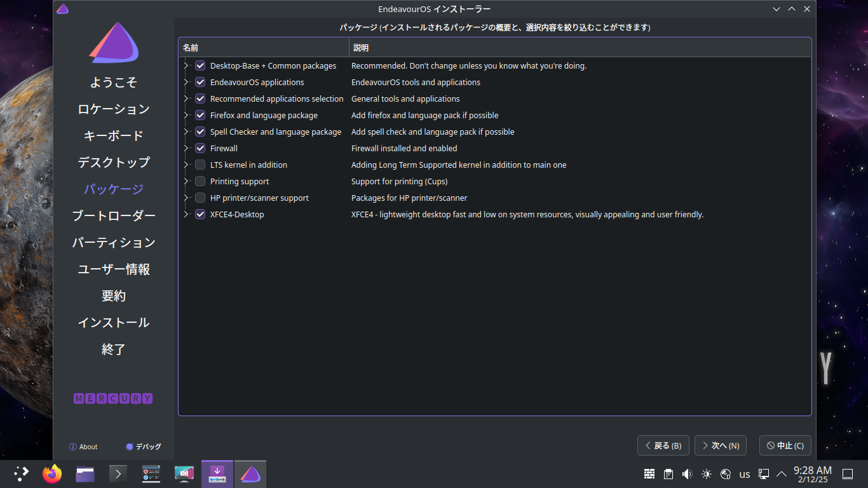Open the display configuration tray icon

[x=764, y=474]
